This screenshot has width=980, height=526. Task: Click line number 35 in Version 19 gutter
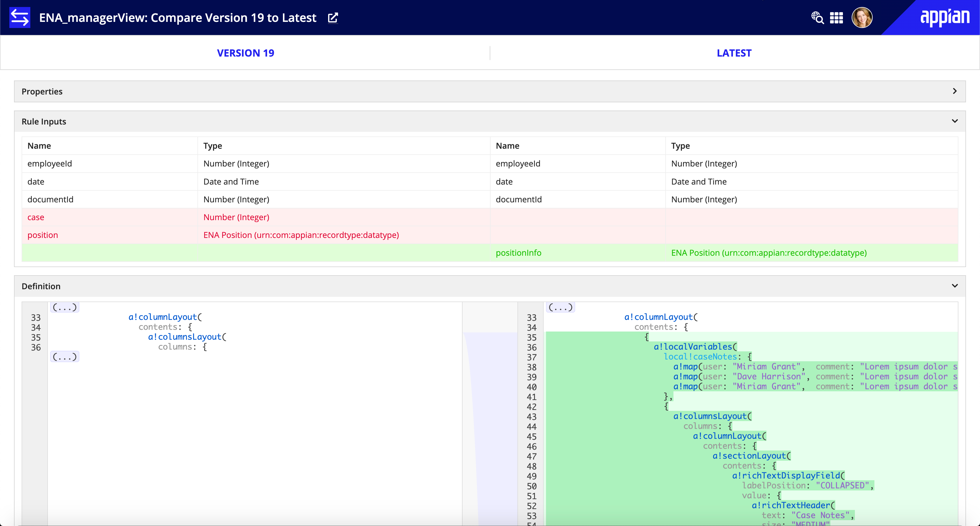[x=36, y=337]
